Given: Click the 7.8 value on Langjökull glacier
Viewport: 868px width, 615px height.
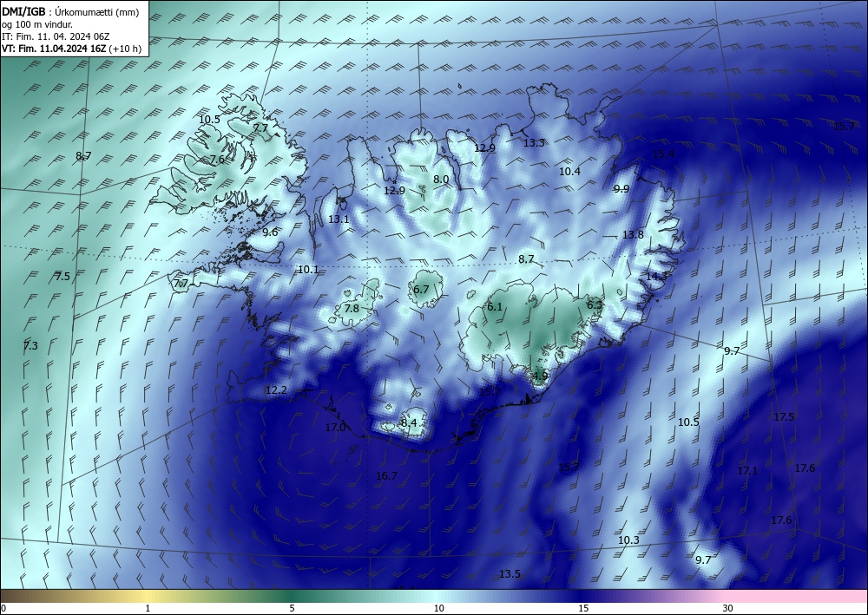Looking at the screenshot, I should tap(352, 309).
